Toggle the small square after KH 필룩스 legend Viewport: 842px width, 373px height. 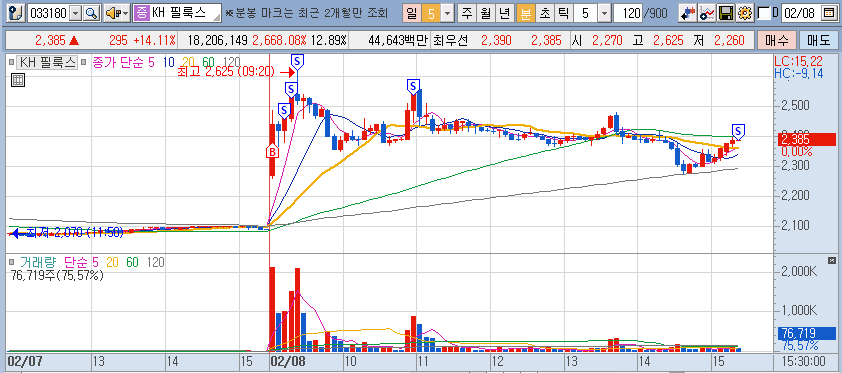[x=84, y=63]
